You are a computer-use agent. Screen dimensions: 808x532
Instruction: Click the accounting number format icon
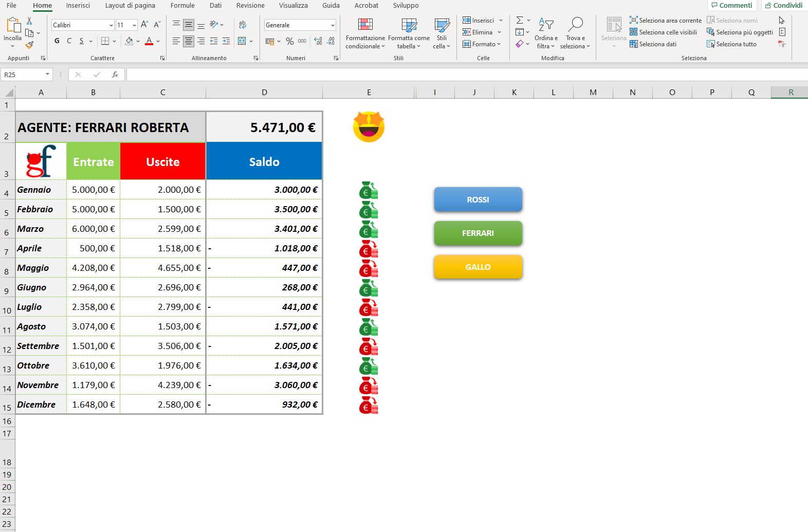tap(270, 41)
